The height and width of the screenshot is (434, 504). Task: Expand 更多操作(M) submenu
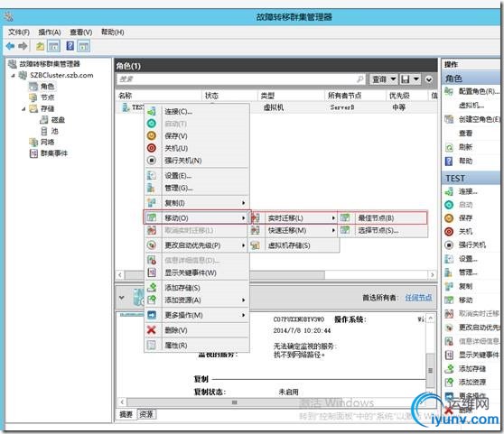pyautogui.click(x=197, y=315)
